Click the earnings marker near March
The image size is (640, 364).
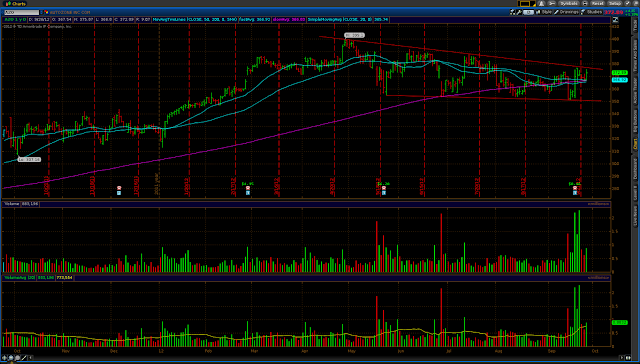[x=248, y=190]
